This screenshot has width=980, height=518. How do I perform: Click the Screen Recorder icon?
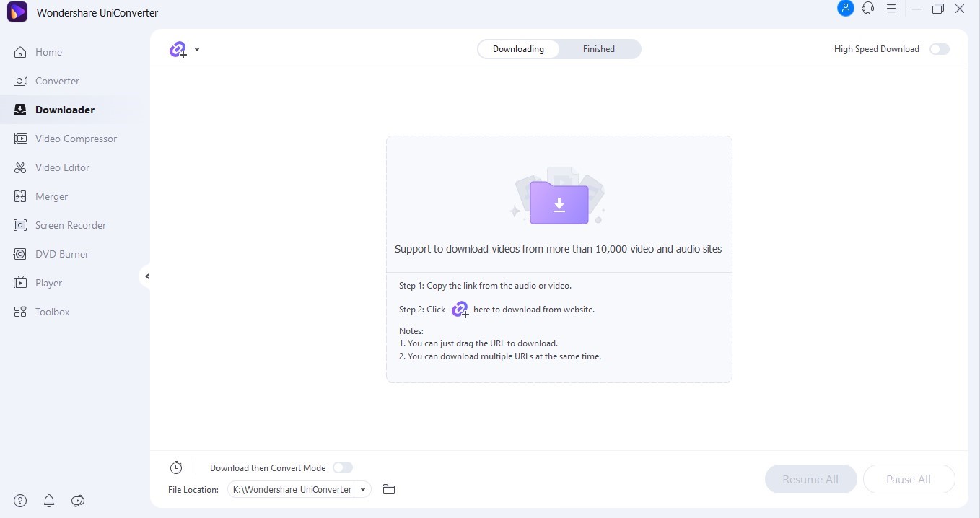point(21,225)
